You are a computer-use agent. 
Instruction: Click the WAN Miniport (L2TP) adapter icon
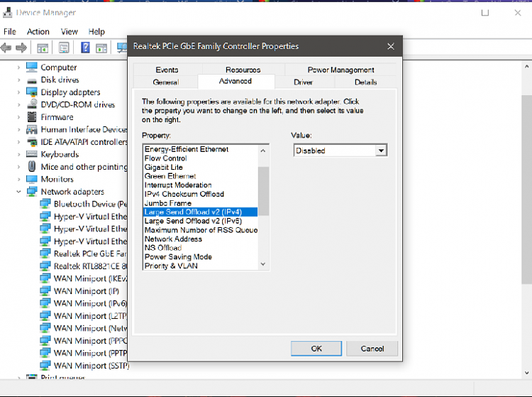coord(45,316)
